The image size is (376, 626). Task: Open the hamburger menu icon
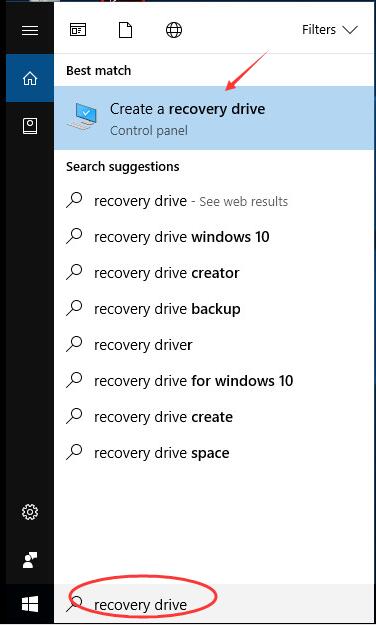[x=30, y=30]
